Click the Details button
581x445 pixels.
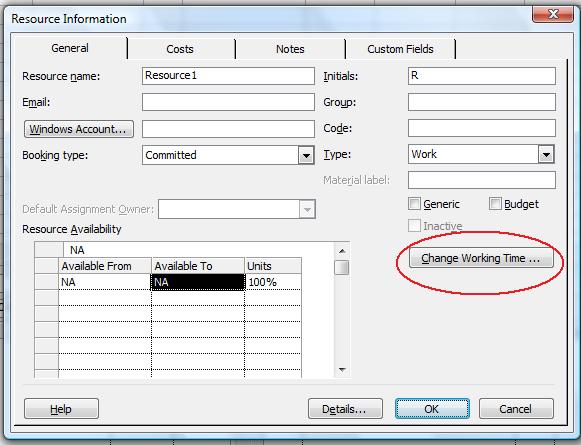click(345, 409)
